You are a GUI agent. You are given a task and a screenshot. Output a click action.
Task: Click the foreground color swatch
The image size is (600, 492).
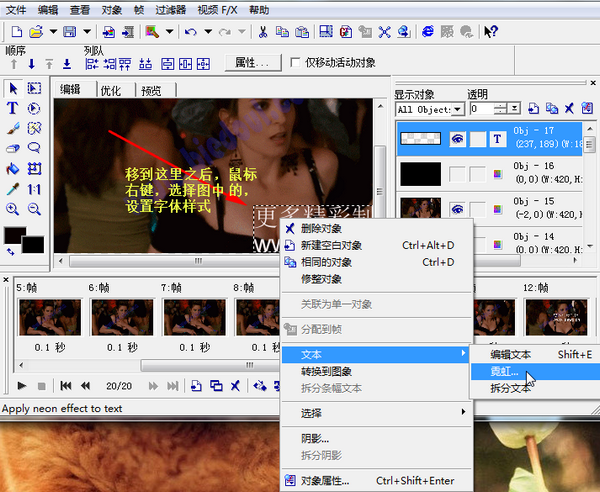coord(13,233)
